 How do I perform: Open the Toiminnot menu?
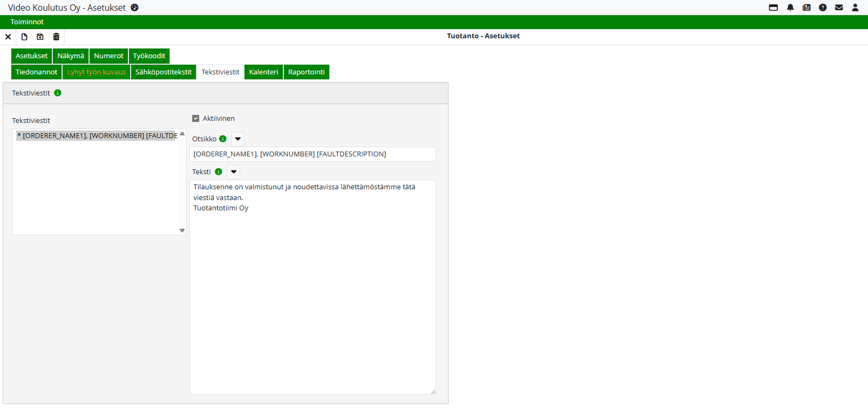[x=27, y=22]
